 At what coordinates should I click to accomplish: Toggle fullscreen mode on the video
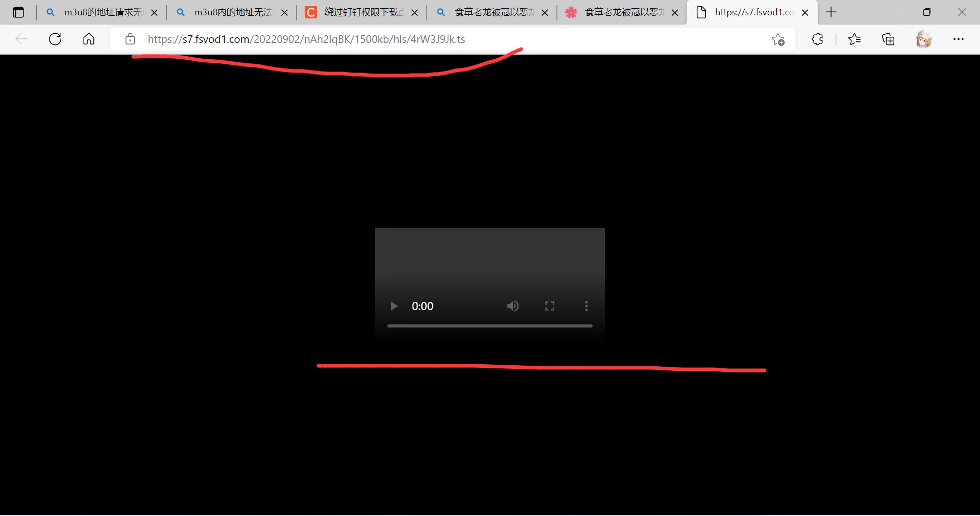point(549,306)
